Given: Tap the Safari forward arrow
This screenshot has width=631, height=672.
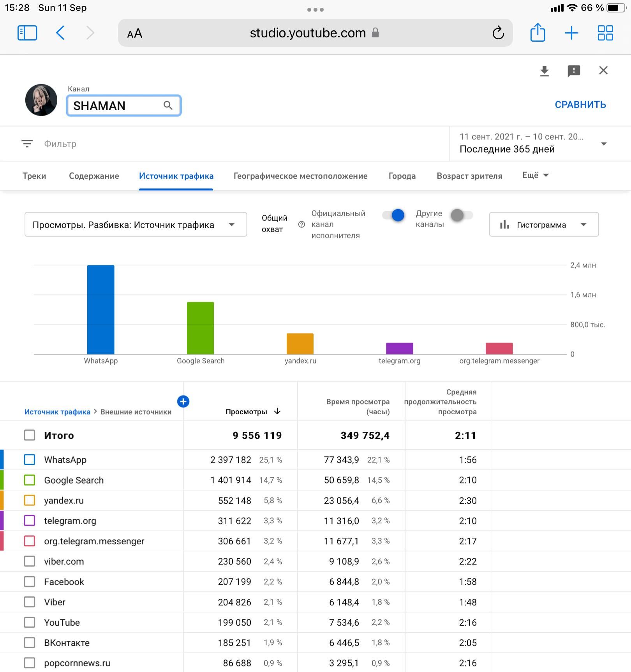Looking at the screenshot, I should (90, 33).
